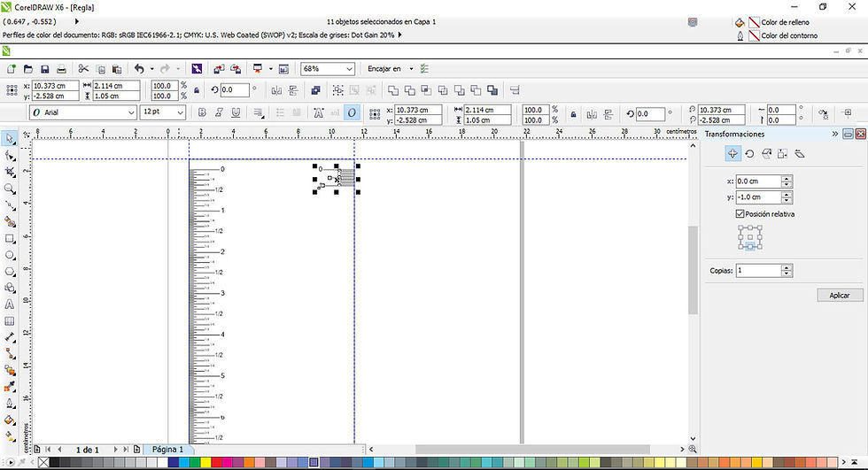The width and height of the screenshot is (868, 470).
Task: Create a new document
Action: 11,69
